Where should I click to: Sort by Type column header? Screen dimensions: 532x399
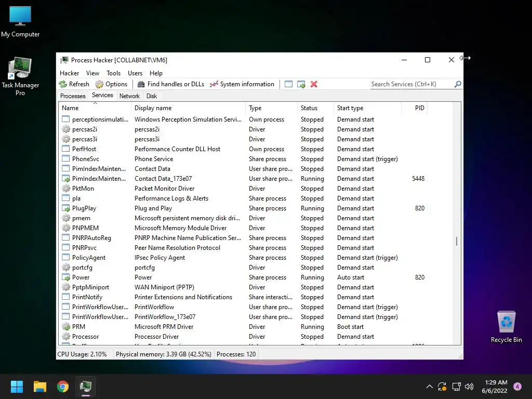pyautogui.click(x=271, y=108)
